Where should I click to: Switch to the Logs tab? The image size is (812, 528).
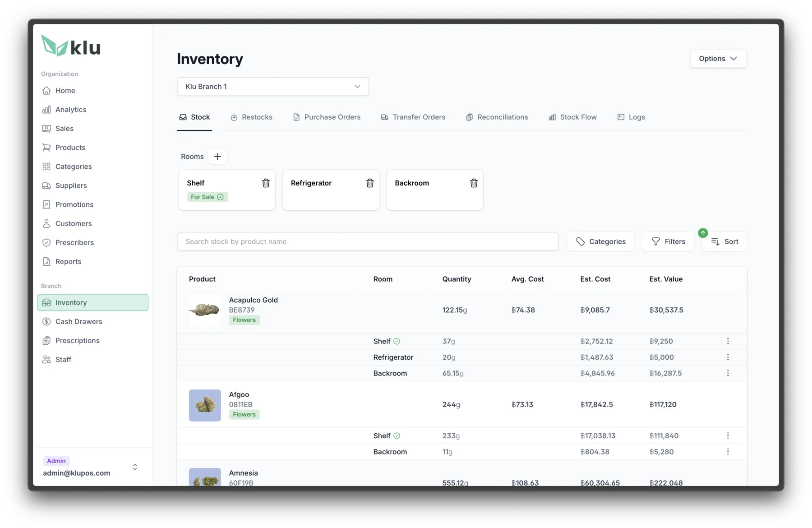631,117
